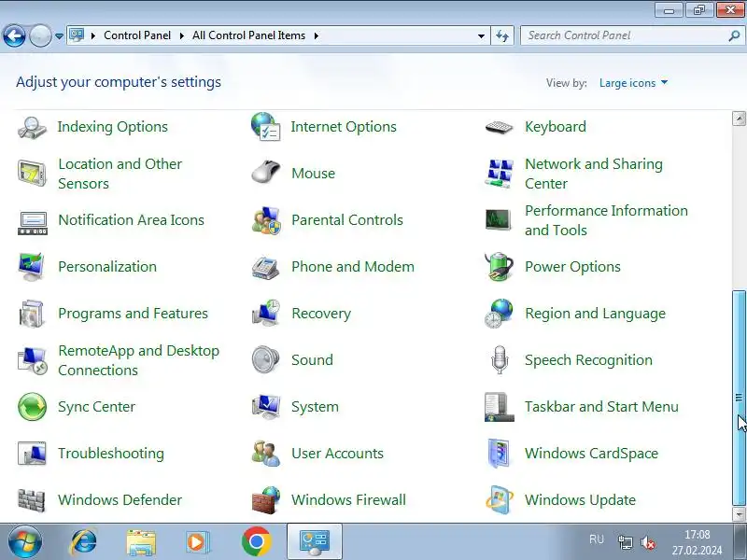Screen dimensions: 747x560
Task: Open the Internet Options globe icon
Action: point(265,127)
